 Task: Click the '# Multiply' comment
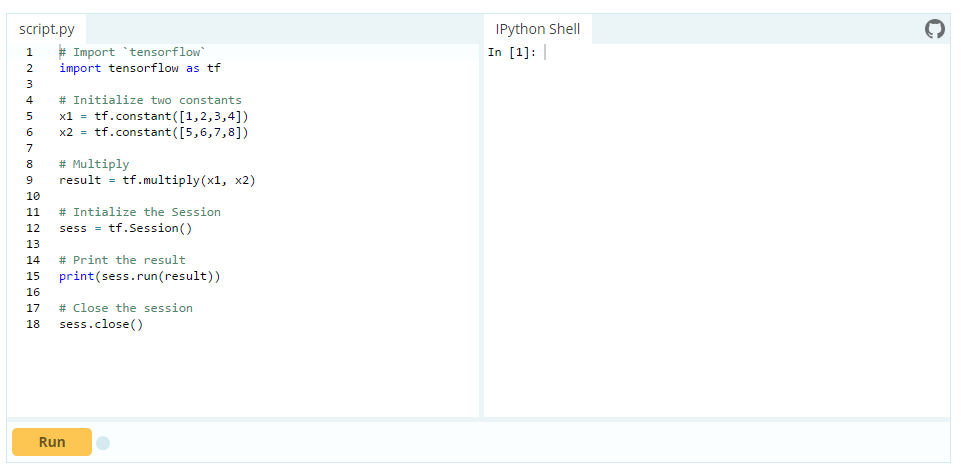94,164
